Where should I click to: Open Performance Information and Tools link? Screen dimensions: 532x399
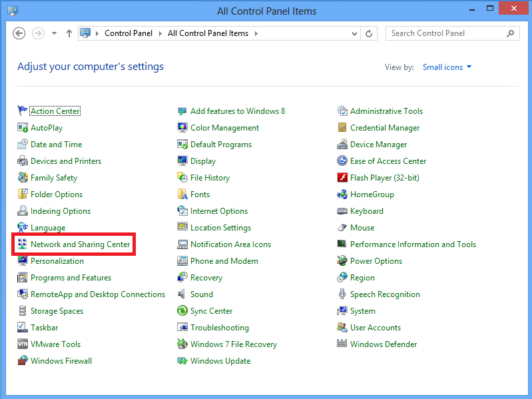[x=413, y=244]
